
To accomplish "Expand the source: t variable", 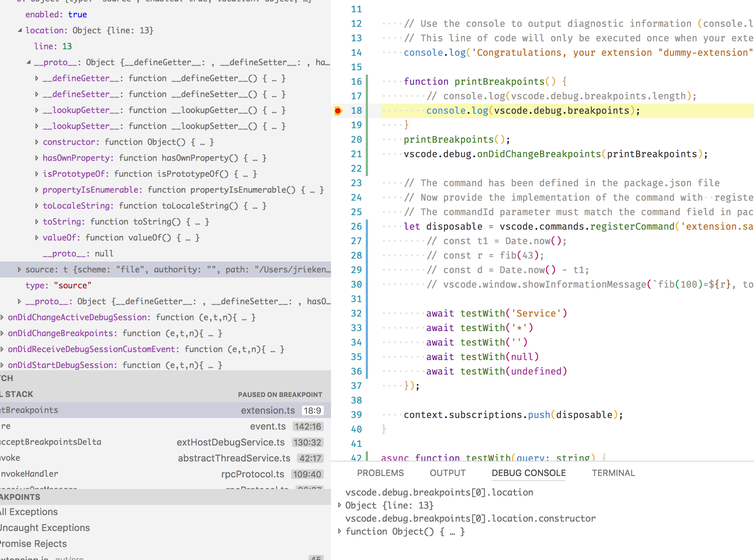I will (20, 269).
